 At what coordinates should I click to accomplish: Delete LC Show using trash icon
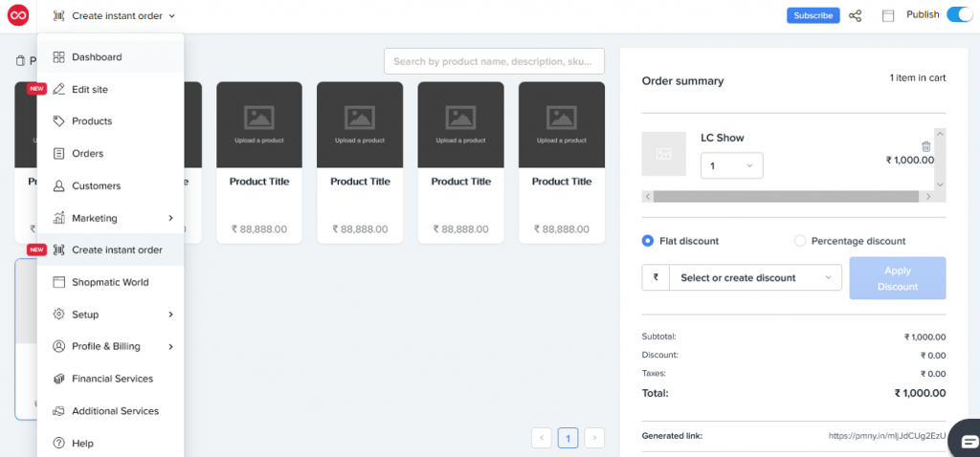pyautogui.click(x=926, y=146)
